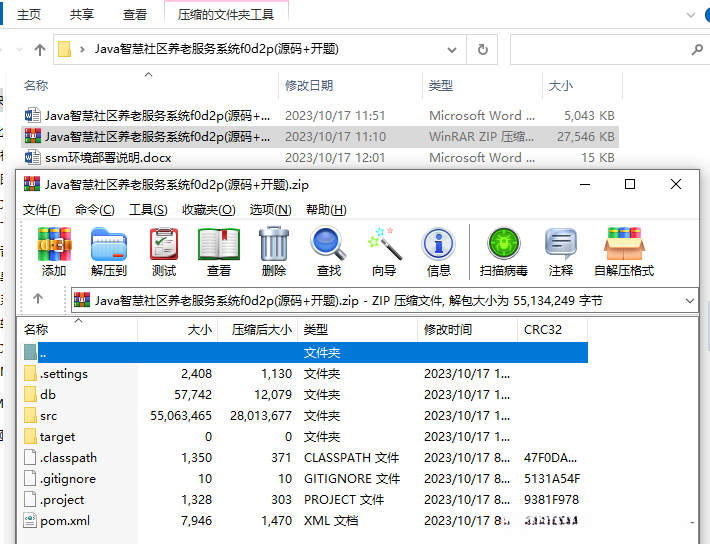Click the .settings folder icon
Screen dimensions: 710x544
click(x=30, y=374)
